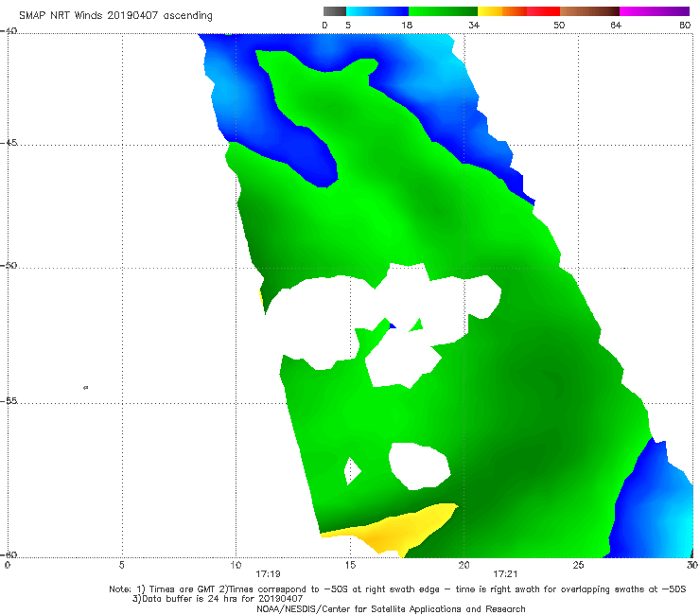Click the longitude axis label '5'
The image size is (700, 615).
click(x=122, y=565)
